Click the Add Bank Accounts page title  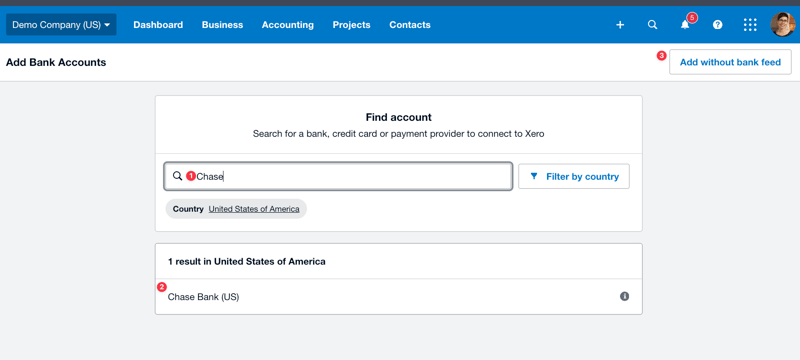click(x=56, y=62)
